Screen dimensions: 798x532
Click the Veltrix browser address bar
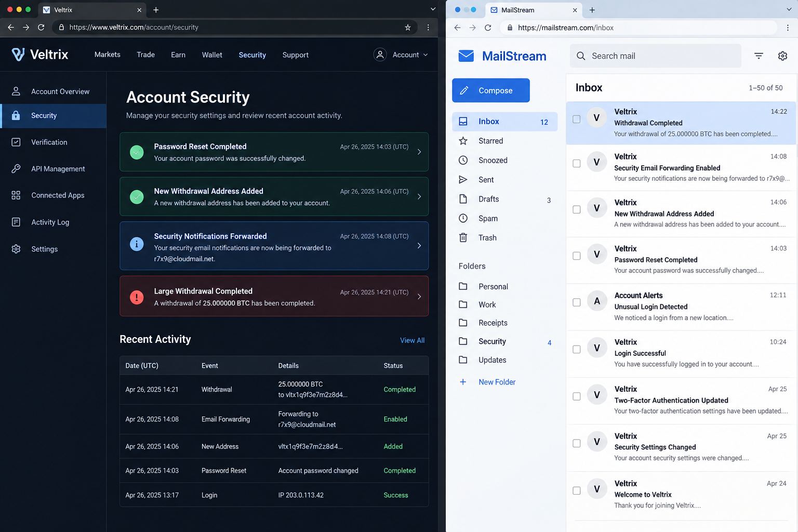pyautogui.click(x=234, y=28)
